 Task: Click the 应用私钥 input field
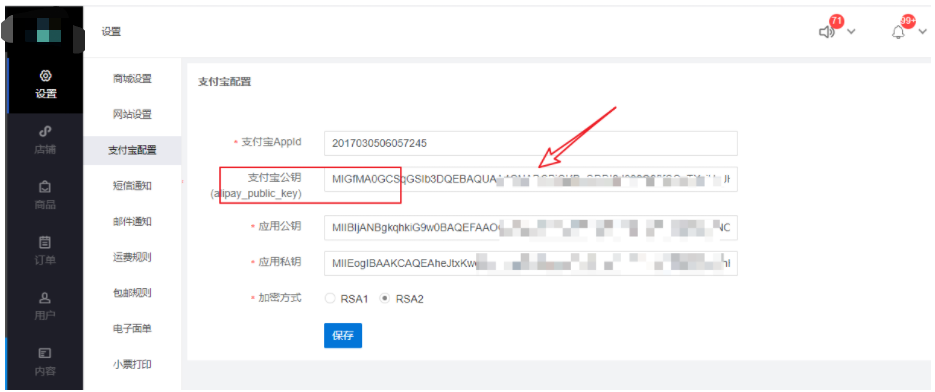[x=531, y=263]
